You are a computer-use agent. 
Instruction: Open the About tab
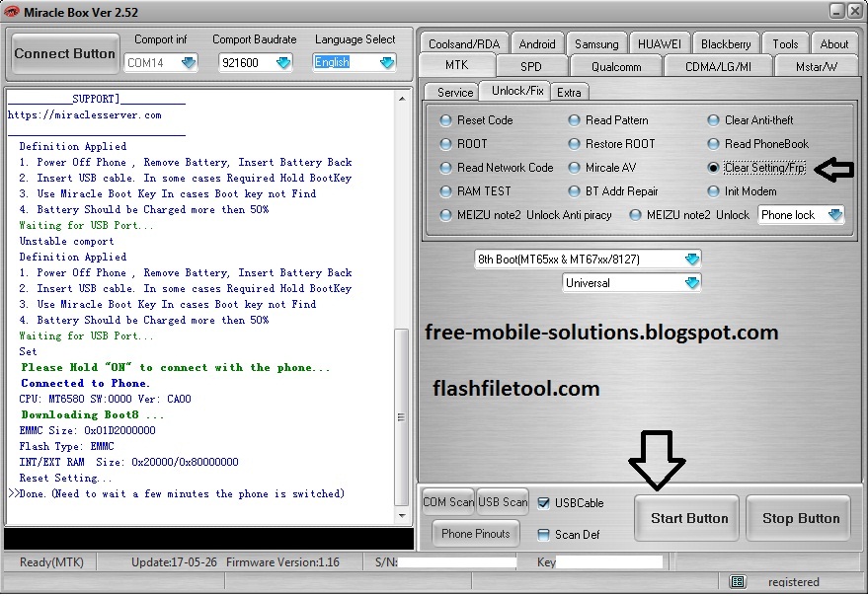coord(833,43)
